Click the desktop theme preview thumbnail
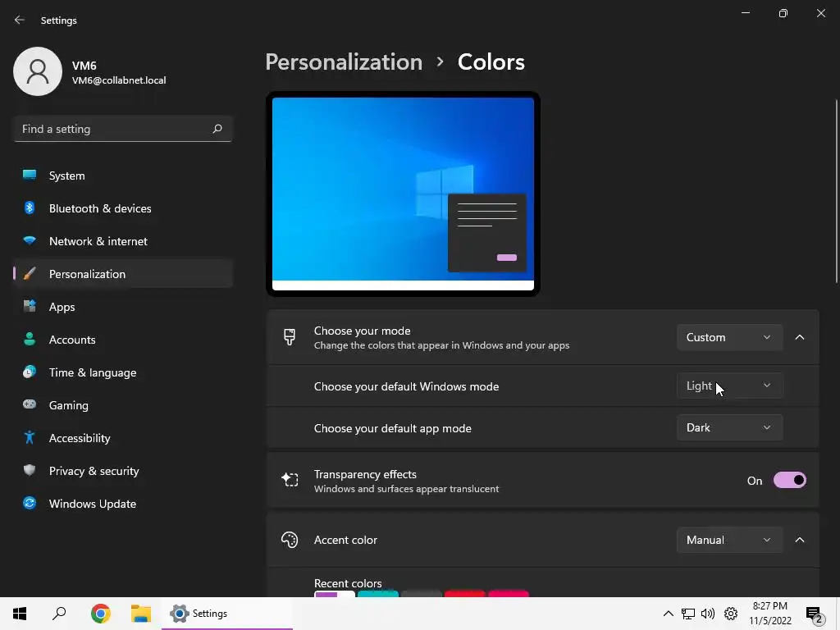 point(403,194)
